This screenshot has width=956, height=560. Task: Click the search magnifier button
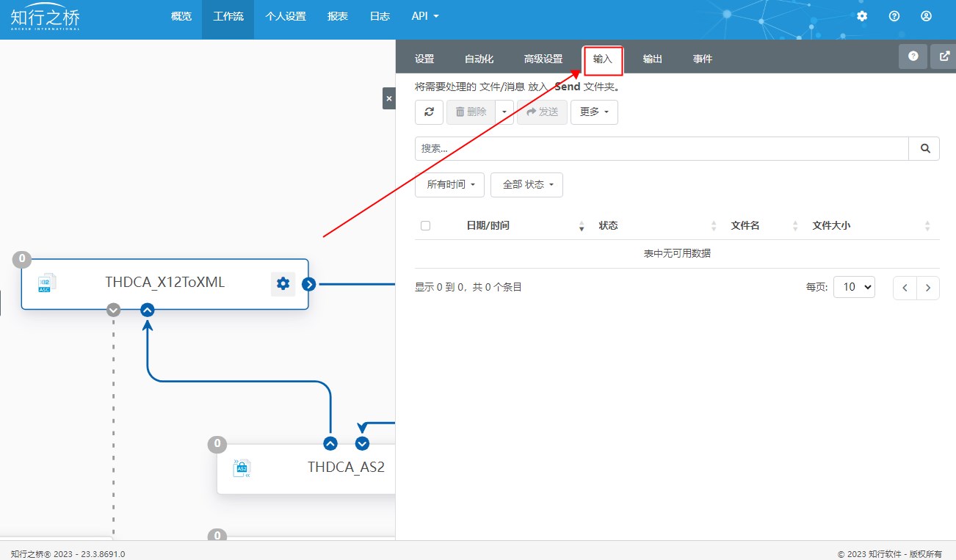[x=924, y=148]
